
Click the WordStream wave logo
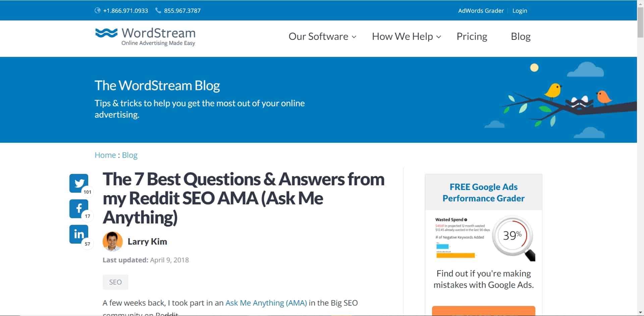(x=106, y=33)
